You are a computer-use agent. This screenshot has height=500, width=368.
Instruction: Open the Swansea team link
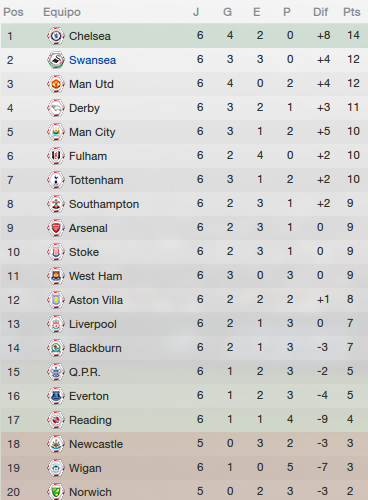coord(92,60)
